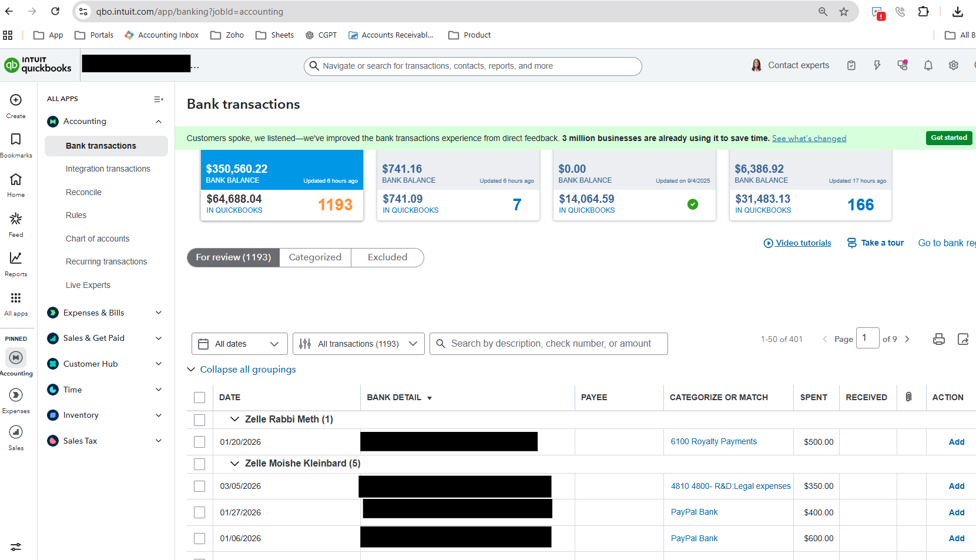Collapse the Zelle Rabbi Meth group
Viewport: 976px width, 560px height.
click(234, 419)
